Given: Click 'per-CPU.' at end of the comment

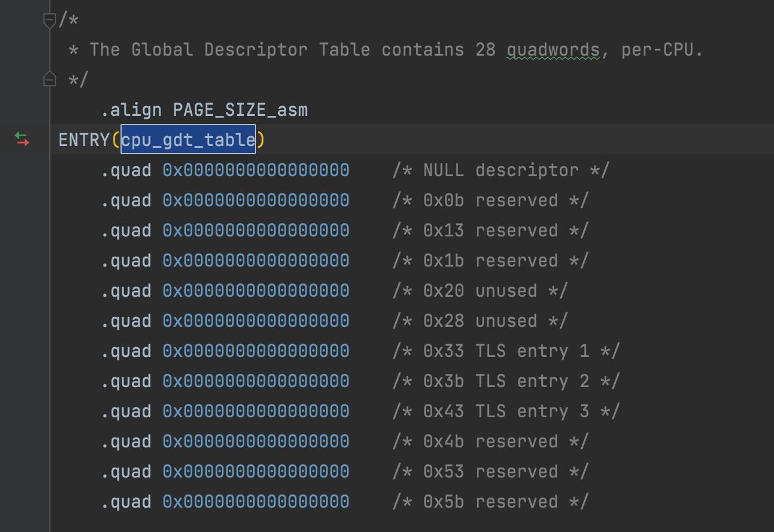Looking at the screenshot, I should coord(662,50).
